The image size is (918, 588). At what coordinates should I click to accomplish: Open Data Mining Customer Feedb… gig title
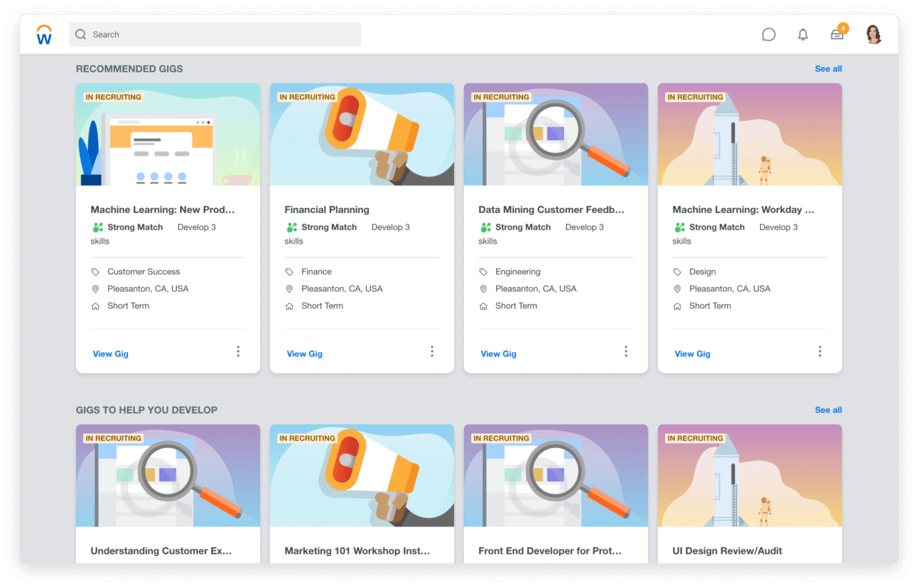click(551, 209)
